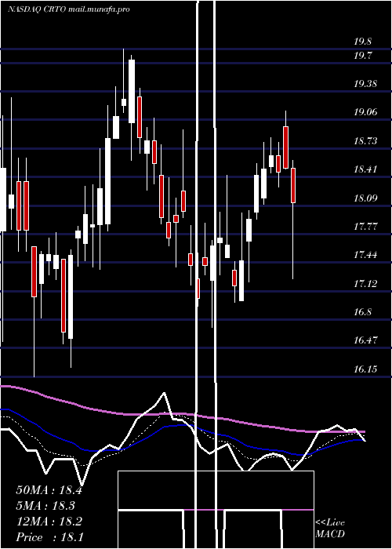
Task: Click the 12MA : 18.2 readout
Action: pos(49,522)
